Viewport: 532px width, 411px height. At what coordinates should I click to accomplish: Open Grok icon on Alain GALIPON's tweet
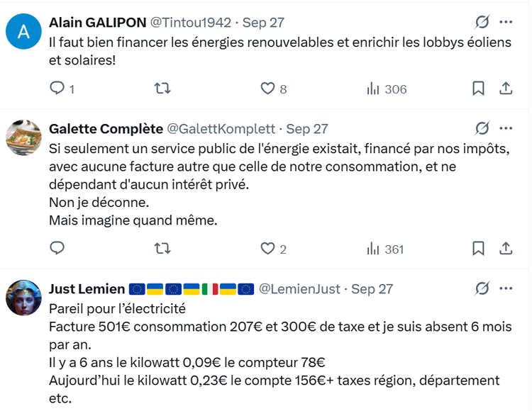(482, 21)
